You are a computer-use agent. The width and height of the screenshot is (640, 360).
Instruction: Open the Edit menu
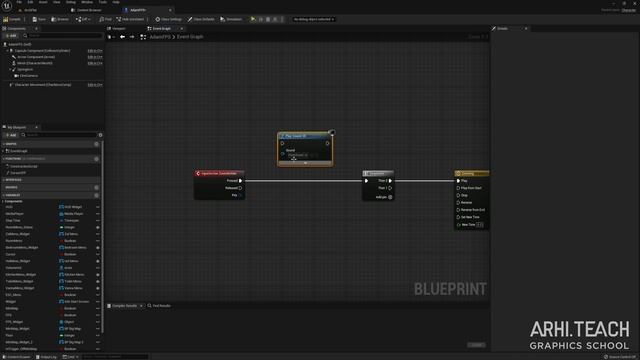30,2
